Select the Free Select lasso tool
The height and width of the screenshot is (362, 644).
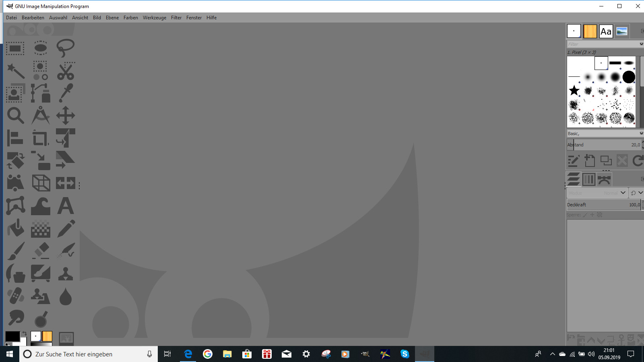(65, 48)
